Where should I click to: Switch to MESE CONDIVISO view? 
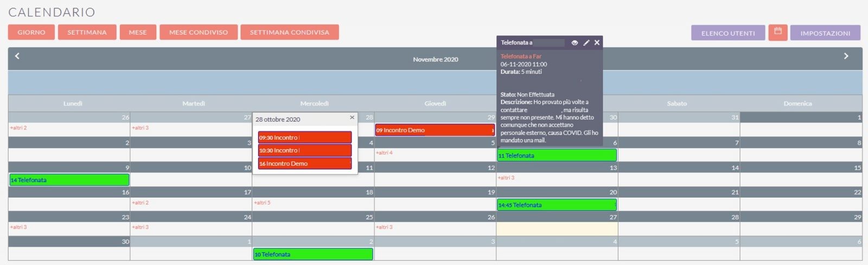[x=199, y=32]
